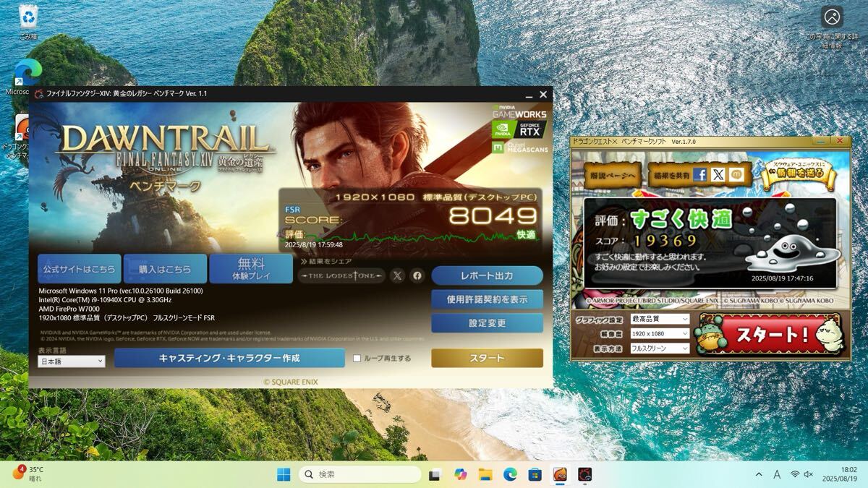Start the FFXIV benchmark with スタート
Screen dimensions: 868x488
[487, 358]
